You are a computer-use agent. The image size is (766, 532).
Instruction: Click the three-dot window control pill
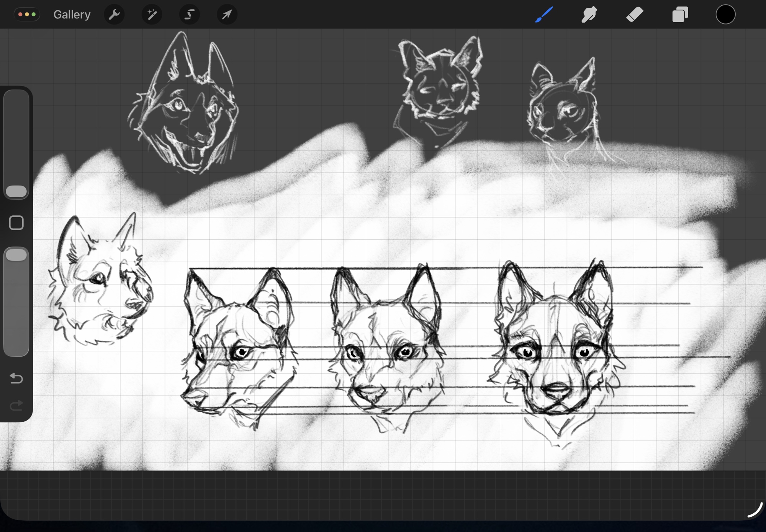coord(27,15)
